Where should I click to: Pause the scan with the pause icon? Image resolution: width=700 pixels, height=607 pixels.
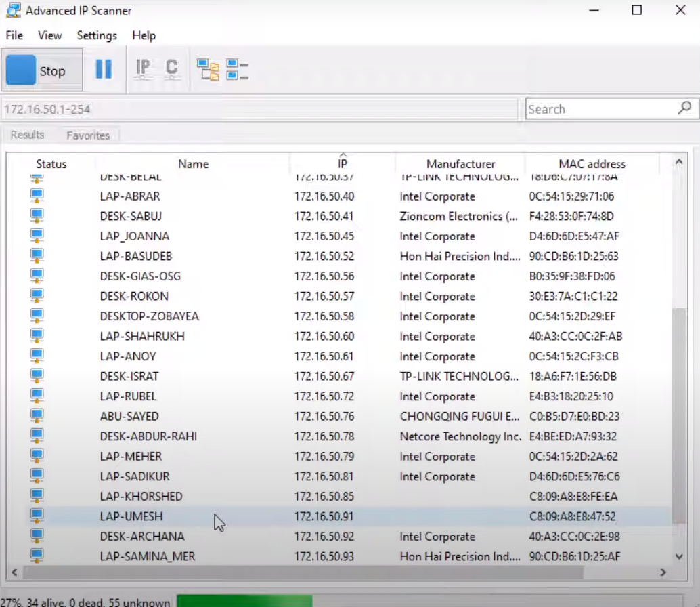(x=104, y=70)
